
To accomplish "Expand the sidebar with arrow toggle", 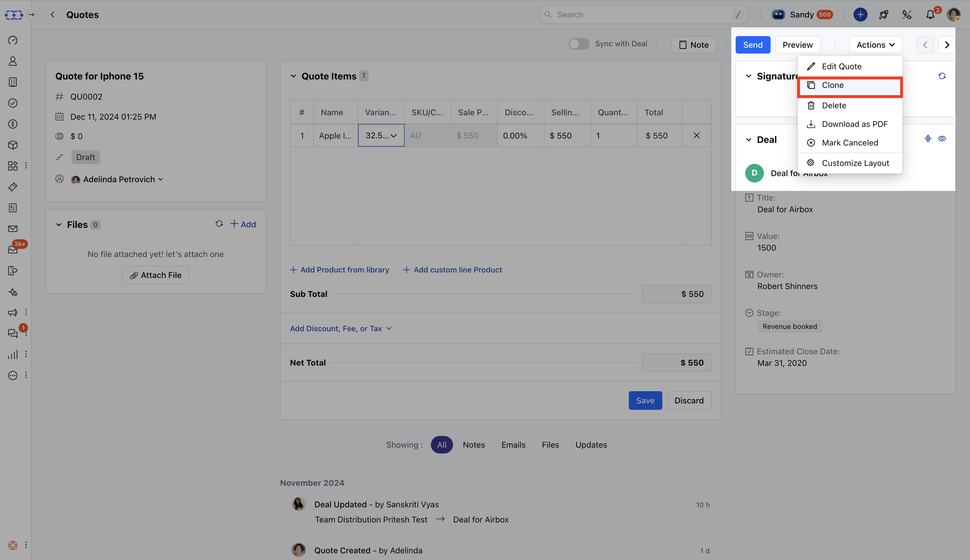I will click(x=31, y=15).
